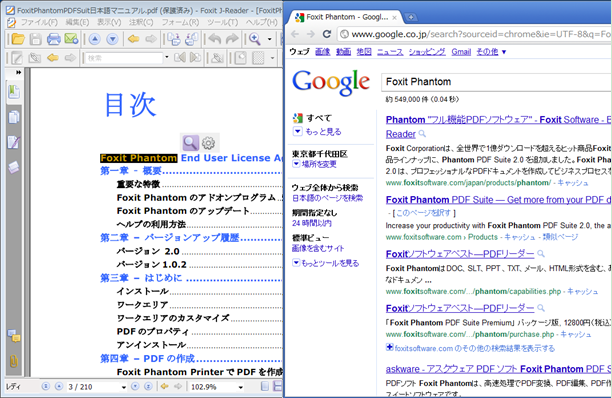
Task: Open Foxit Phantom PDF Suite — Get more result
Action: click(x=498, y=200)
